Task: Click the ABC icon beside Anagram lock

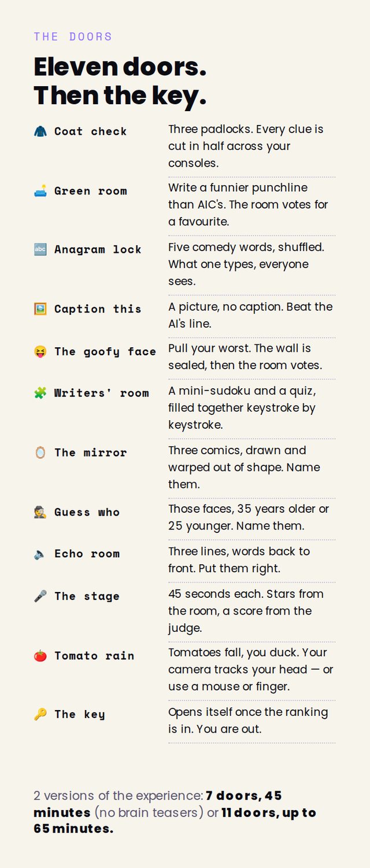Action: tap(40, 249)
